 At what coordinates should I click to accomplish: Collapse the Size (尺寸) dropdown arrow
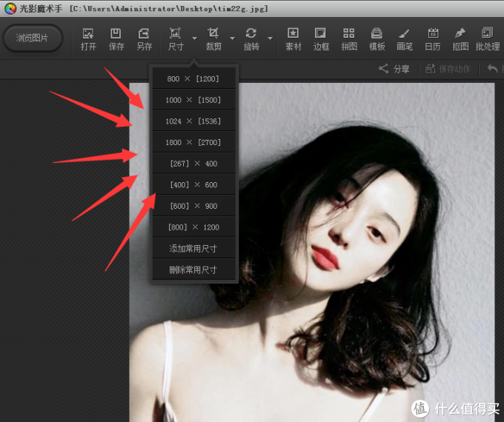194,38
